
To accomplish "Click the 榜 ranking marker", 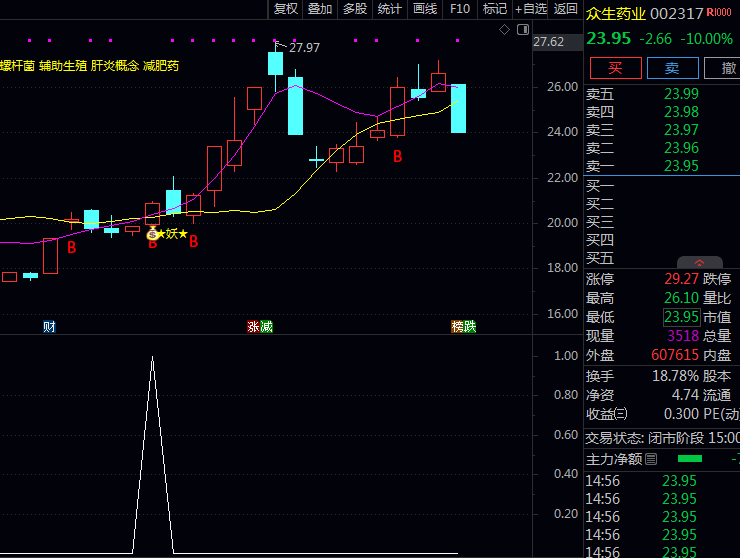I will pyautogui.click(x=457, y=326).
